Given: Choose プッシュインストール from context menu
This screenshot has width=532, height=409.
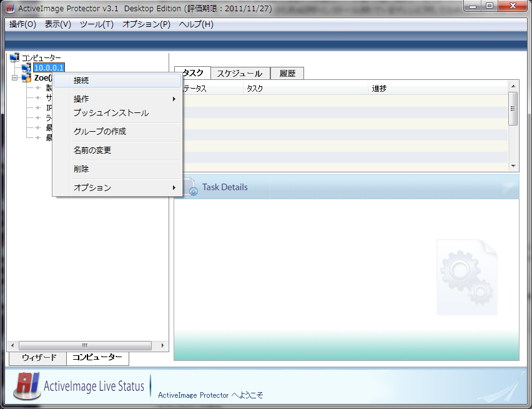Looking at the screenshot, I should 117,112.
